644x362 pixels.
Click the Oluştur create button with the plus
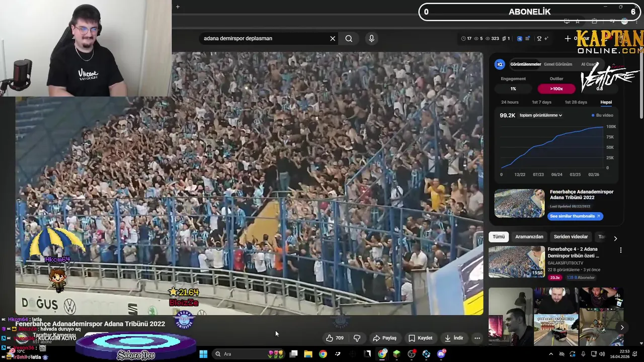(576, 38)
